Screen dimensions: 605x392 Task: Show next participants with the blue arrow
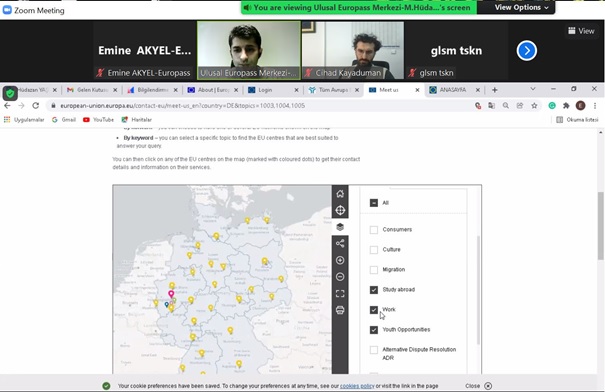[527, 51]
